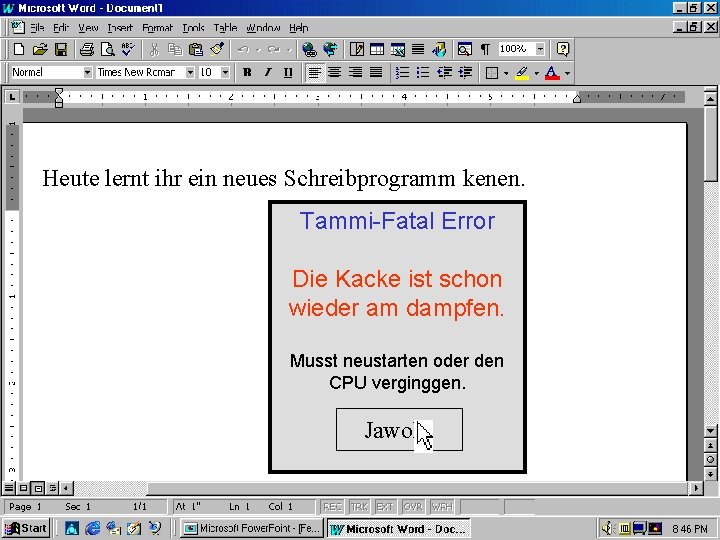
Task: Open the Drawing toolbar
Action: [439, 49]
